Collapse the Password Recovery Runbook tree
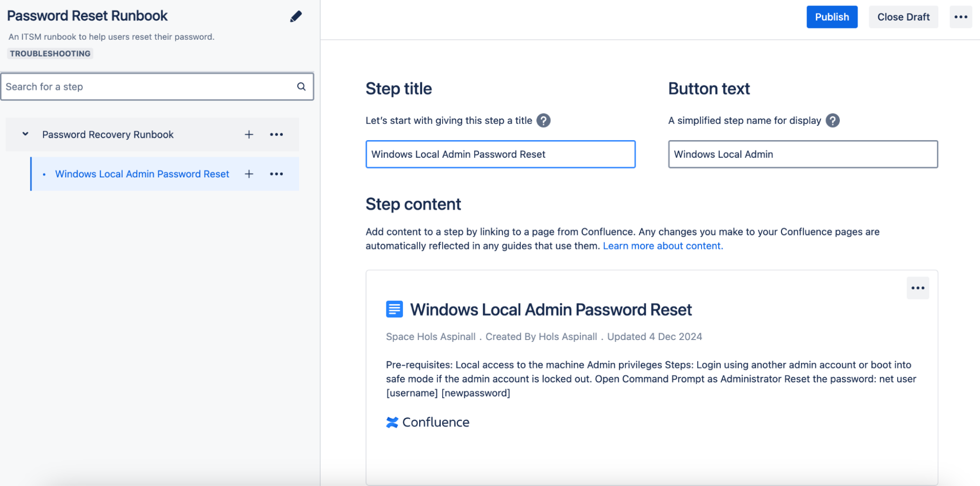 point(25,134)
